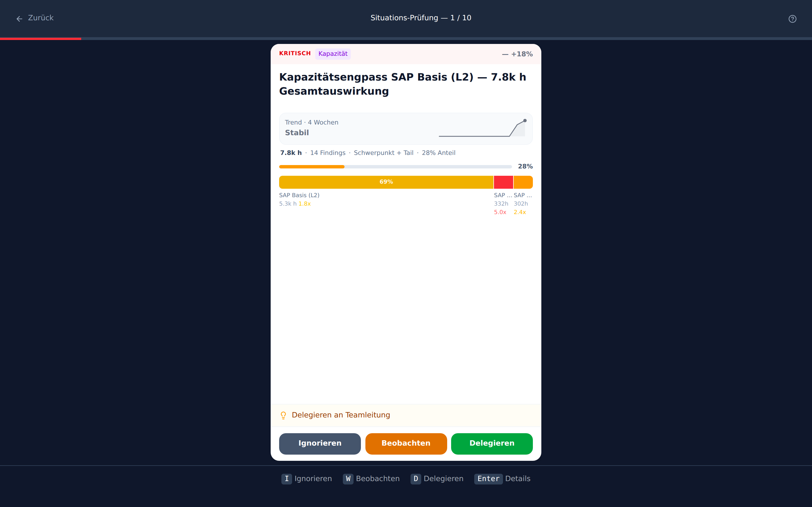The width and height of the screenshot is (812, 507).
Task: Click the back arrow icon
Action: (19, 19)
